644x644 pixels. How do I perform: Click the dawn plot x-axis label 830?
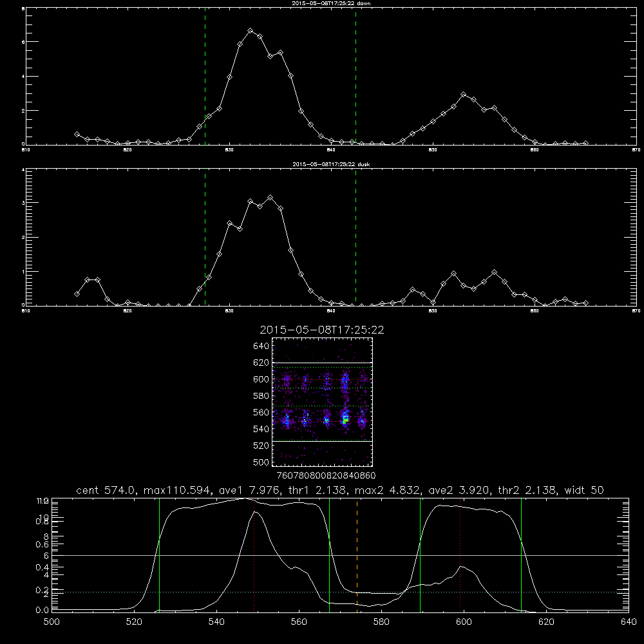coord(229,150)
